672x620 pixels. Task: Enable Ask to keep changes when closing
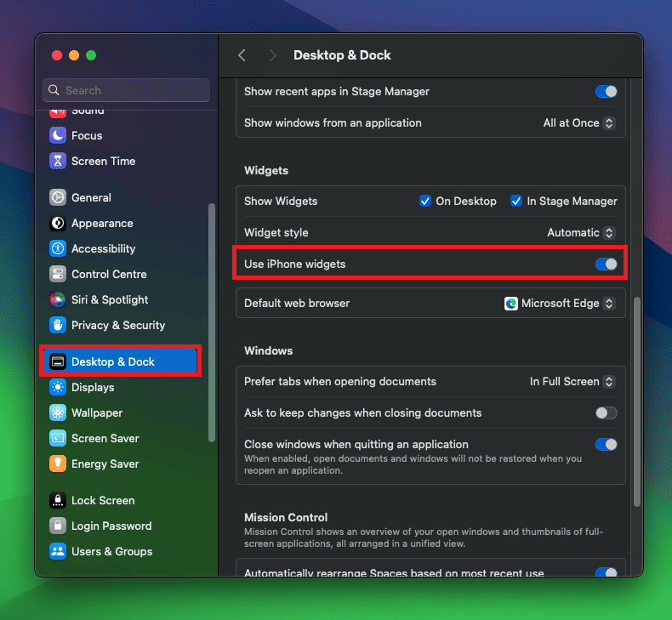tap(606, 413)
